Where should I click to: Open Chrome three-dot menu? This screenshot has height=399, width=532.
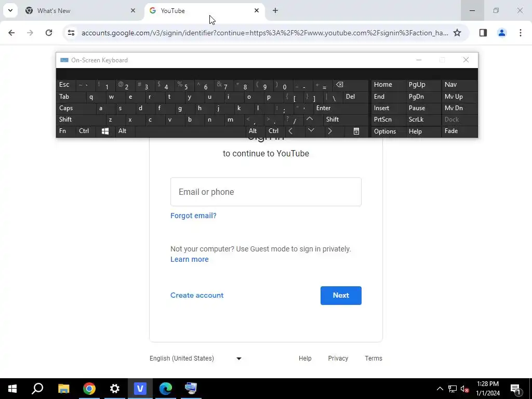[x=520, y=33]
